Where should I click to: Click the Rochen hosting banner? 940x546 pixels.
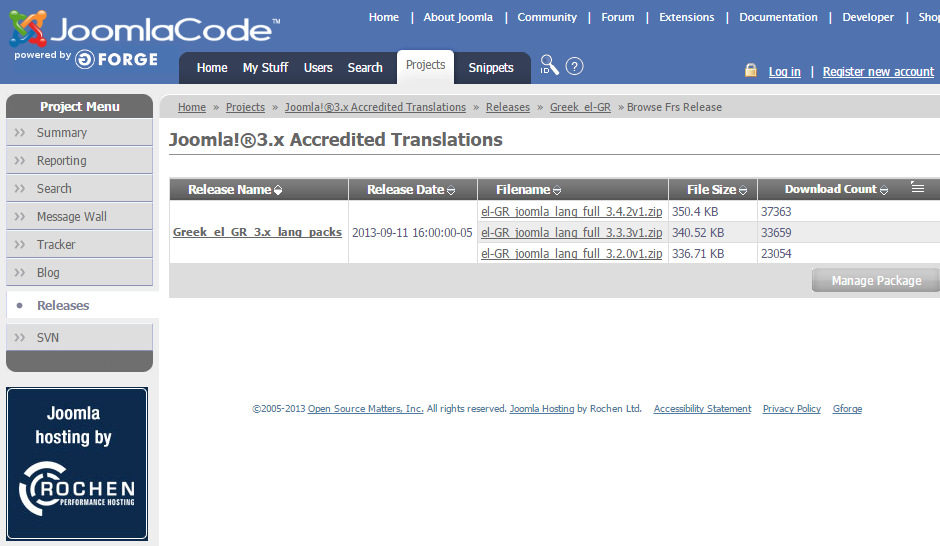(x=77, y=463)
